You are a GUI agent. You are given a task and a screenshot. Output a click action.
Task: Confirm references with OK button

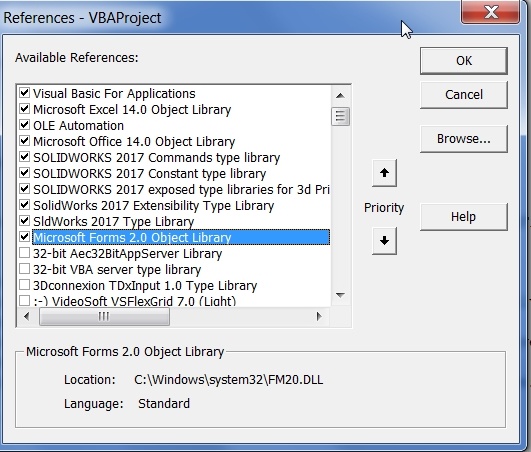[464, 61]
